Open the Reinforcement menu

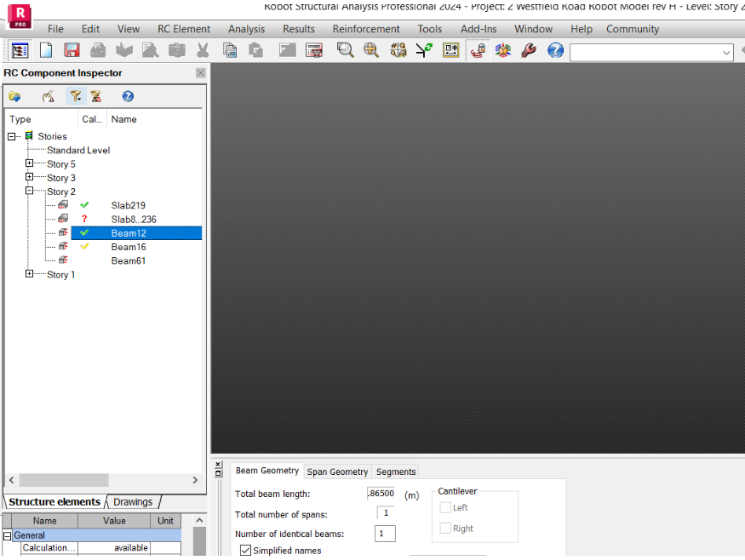click(366, 28)
